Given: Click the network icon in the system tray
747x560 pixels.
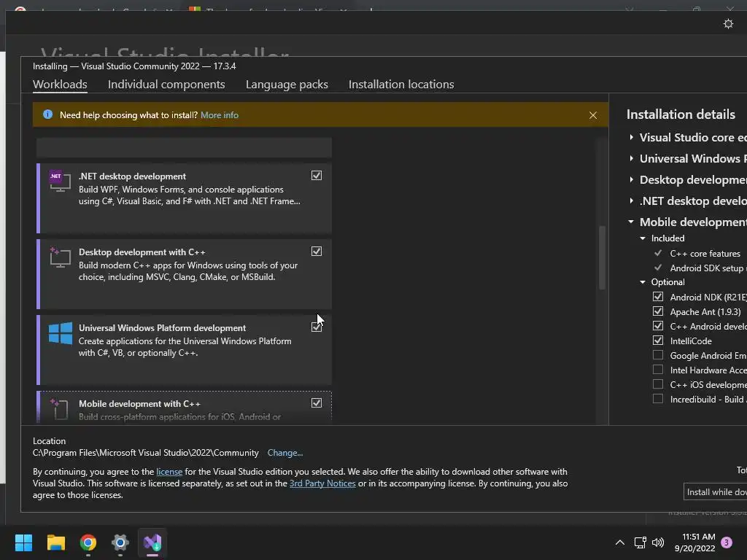Looking at the screenshot, I should tap(640, 542).
